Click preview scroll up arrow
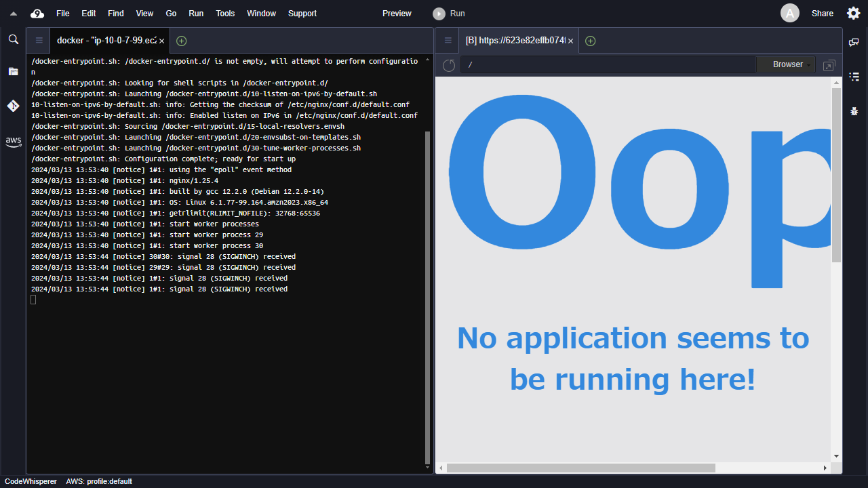Image resolution: width=868 pixels, height=488 pixels. (x=836, y=82)
